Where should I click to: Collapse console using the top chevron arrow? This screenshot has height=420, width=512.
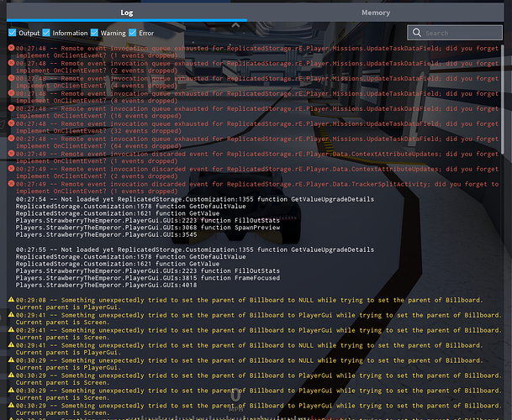click(x=235, y=25)
